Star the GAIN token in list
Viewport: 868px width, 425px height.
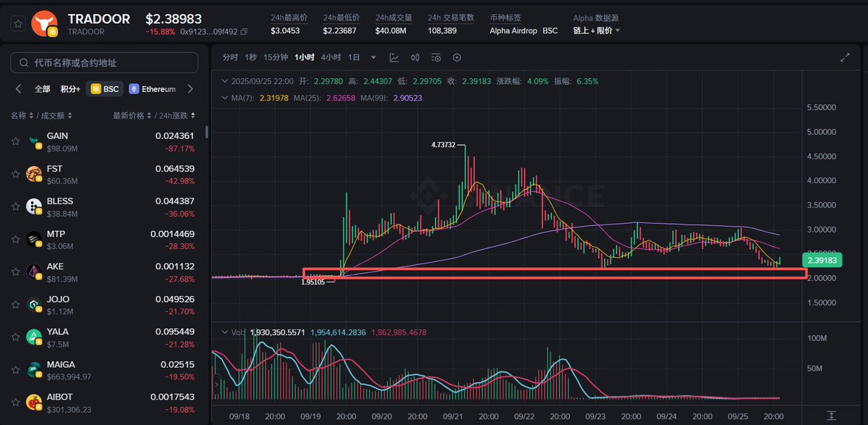(x=15, y=142)
